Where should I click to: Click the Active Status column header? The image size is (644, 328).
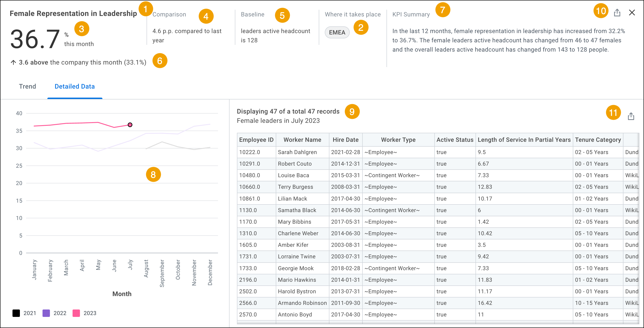[455, 140]
